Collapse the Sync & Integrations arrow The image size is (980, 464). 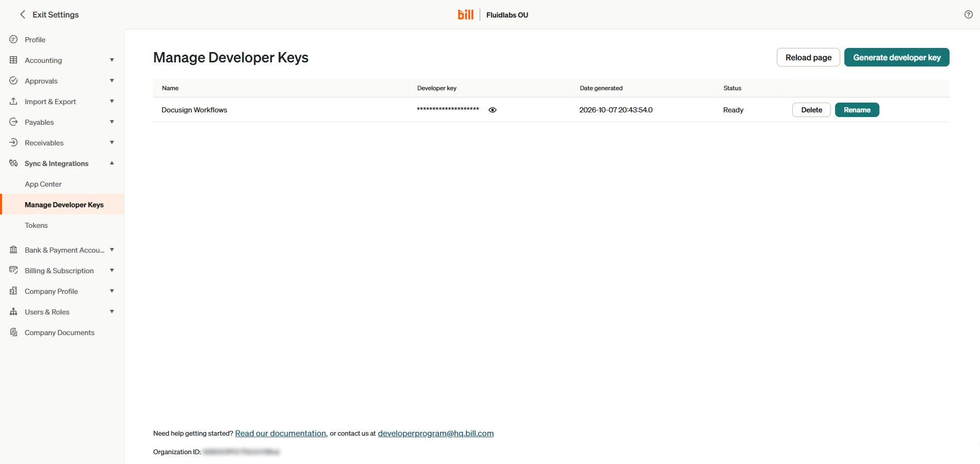click(x=112, y=163)
